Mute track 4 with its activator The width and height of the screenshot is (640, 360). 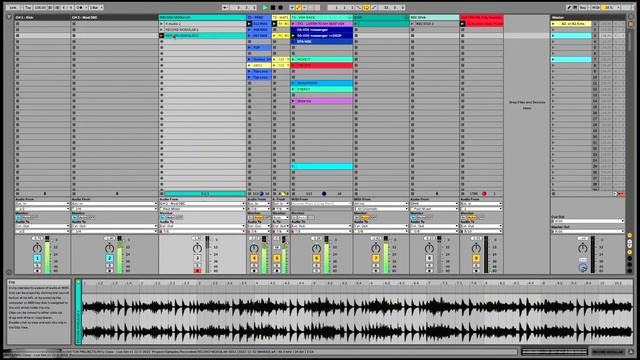point(254,258)
